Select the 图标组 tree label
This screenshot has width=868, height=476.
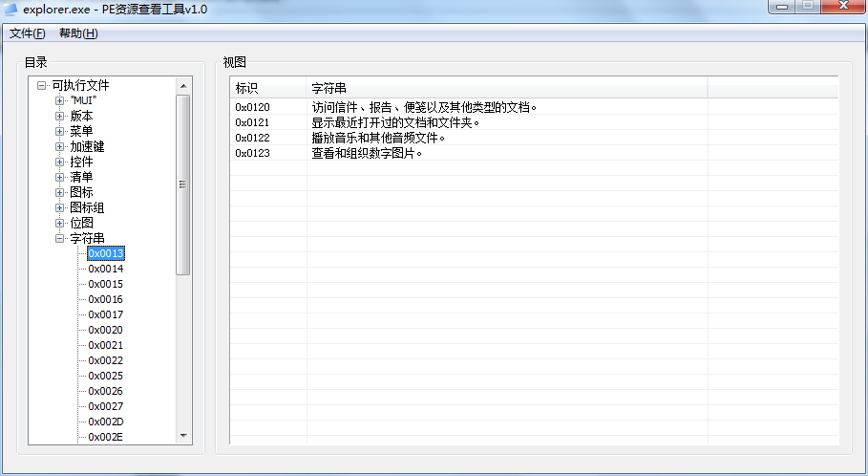[x=87, y=207]
